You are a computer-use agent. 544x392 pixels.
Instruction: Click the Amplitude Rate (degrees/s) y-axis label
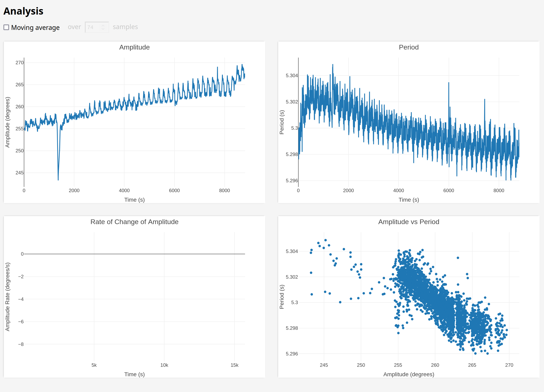pos(7,297)
